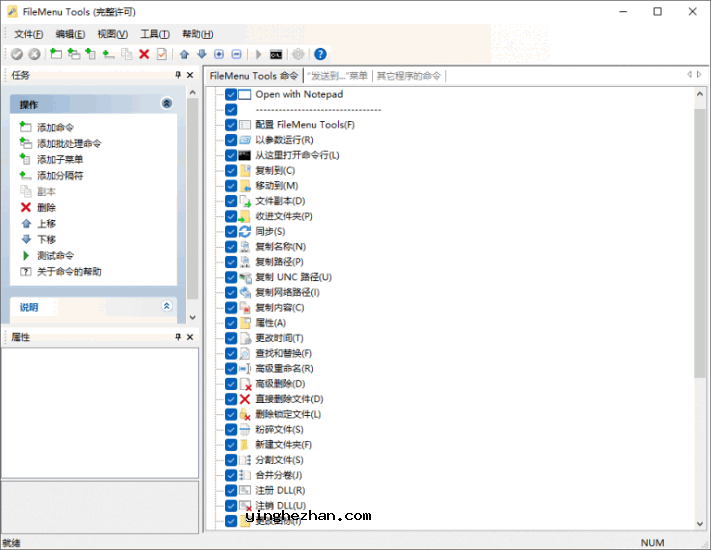The width and height of the screenshot is (711, 550).
Task: Click 关于命令的帮助 link
Action: (69, 272)
